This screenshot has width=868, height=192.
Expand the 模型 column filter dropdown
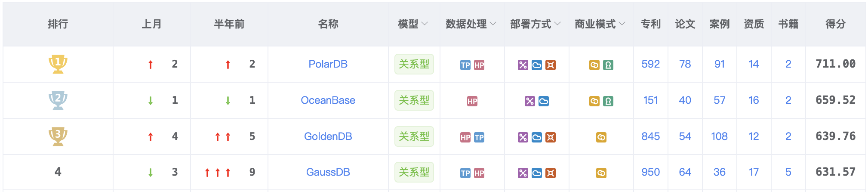pos(425,24)
